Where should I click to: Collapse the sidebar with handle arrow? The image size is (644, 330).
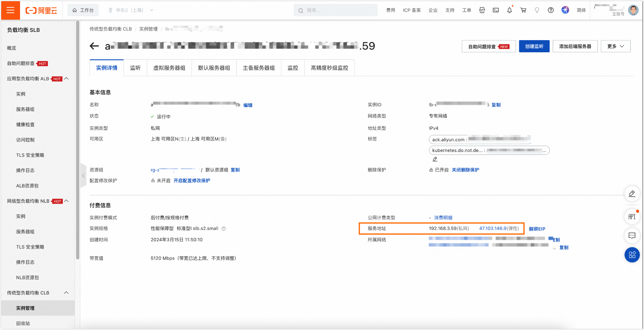pos(83,176)
